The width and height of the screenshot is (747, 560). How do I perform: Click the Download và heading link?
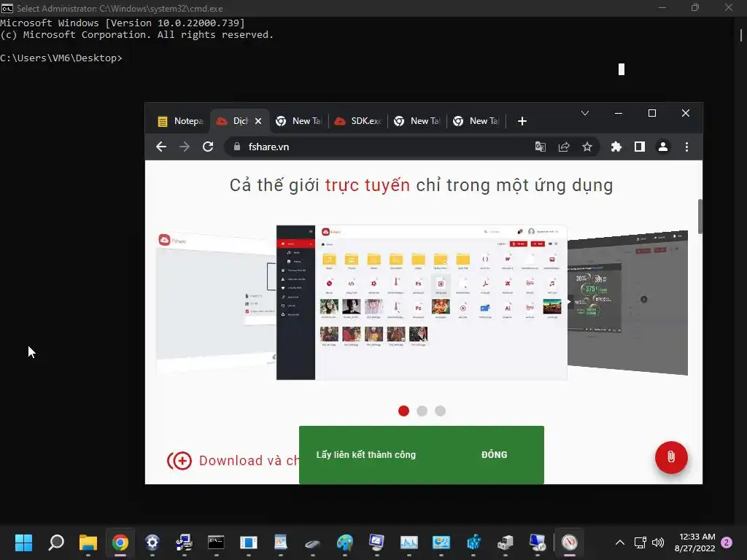click(249, 461)
